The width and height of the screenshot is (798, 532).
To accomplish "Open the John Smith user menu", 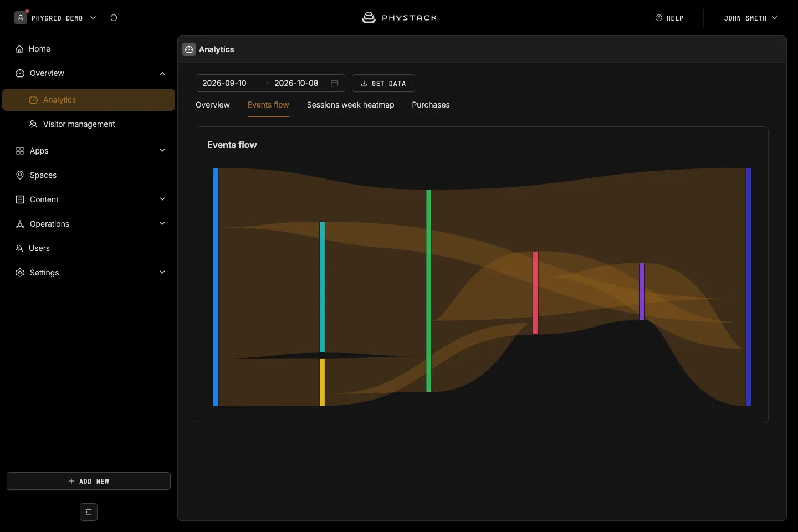I will 750,18.
